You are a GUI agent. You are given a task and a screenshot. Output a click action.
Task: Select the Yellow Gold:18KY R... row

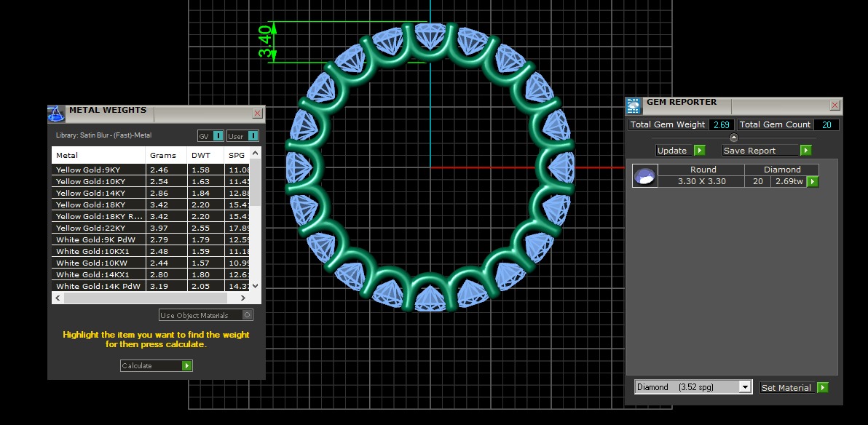pyautogui.click(x=151, y=216)
